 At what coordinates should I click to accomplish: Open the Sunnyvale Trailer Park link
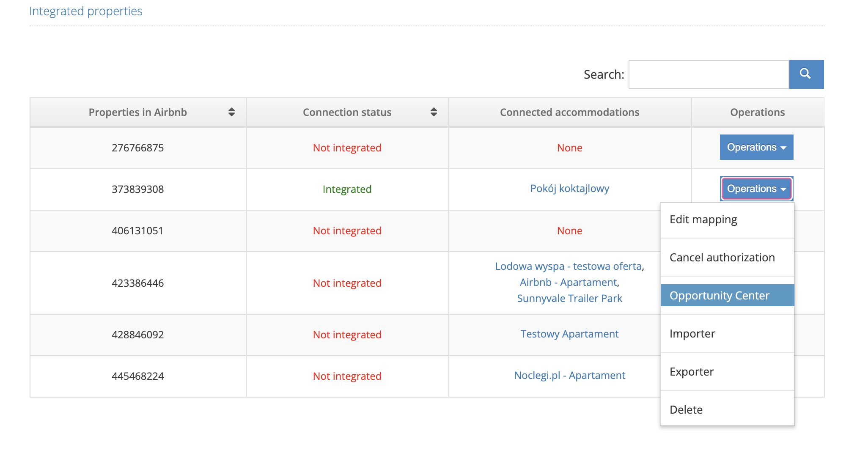click(x=569, y=299)
